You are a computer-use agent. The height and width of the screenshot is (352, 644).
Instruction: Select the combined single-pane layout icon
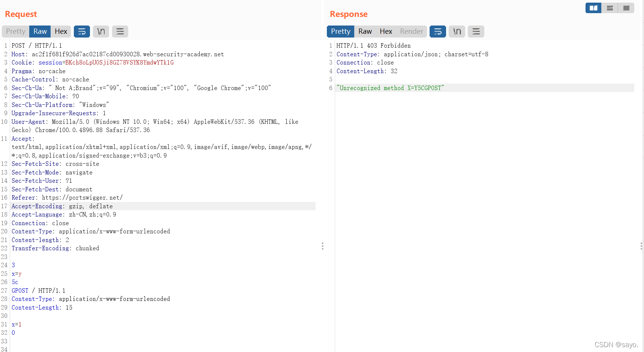(626, 8)
